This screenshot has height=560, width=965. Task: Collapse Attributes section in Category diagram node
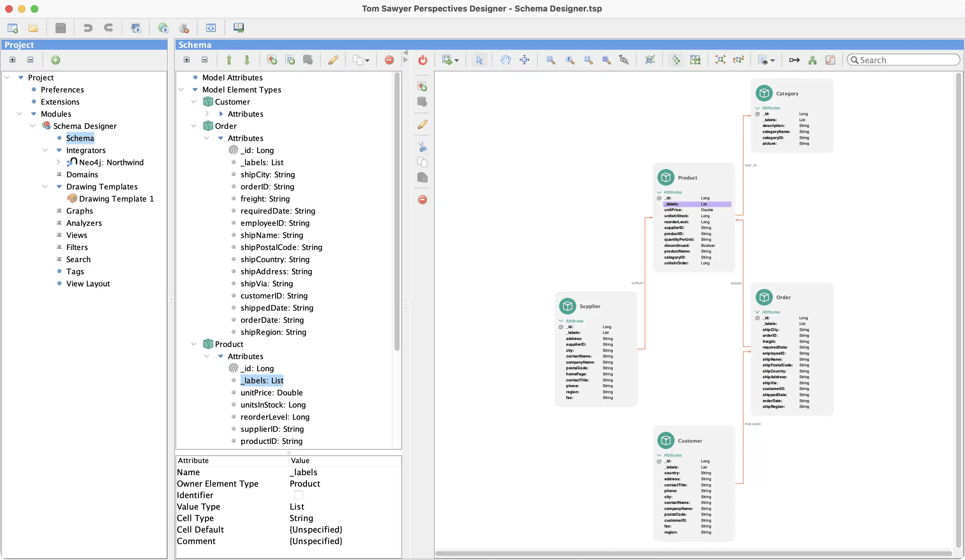pyautogui.click(x=758, y=108)
